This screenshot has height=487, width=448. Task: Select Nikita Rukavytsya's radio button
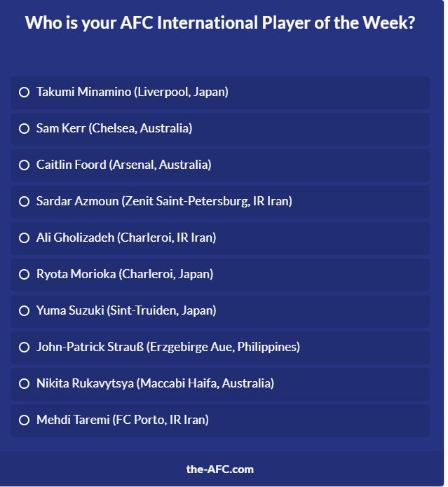(24, 383)
